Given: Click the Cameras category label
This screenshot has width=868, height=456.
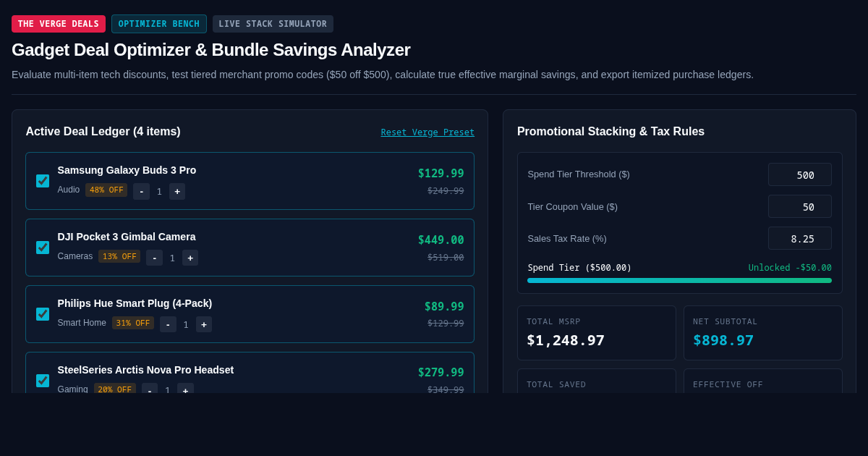Looking at the screenshot, I should coord(75,256).
